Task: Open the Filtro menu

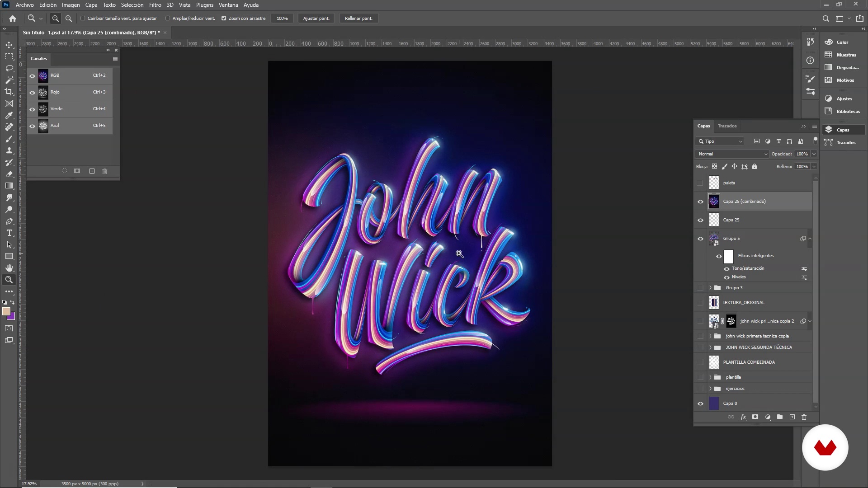Action: coord(155,5)
